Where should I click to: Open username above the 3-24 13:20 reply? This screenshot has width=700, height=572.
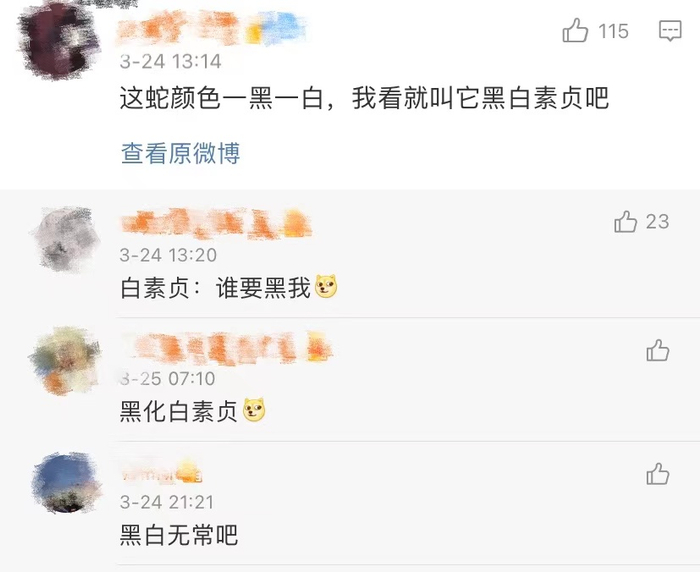click(x=216, y=223)
